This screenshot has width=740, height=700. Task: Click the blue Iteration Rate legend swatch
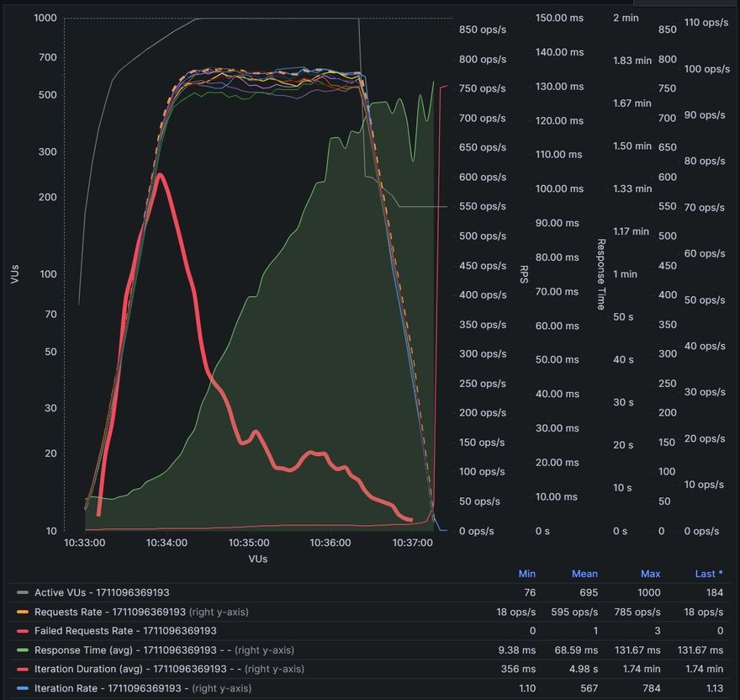tap(23, 688)
